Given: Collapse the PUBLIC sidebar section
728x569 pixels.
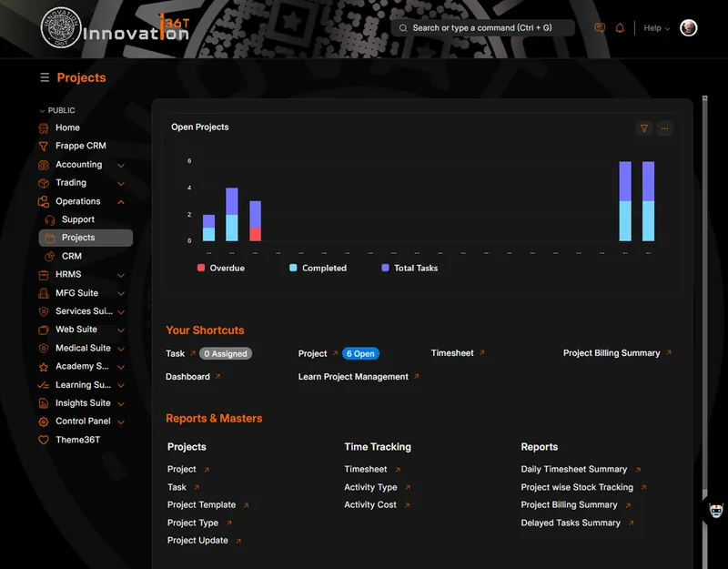Looking at the screenshot, I should click(x=57, y=110).
